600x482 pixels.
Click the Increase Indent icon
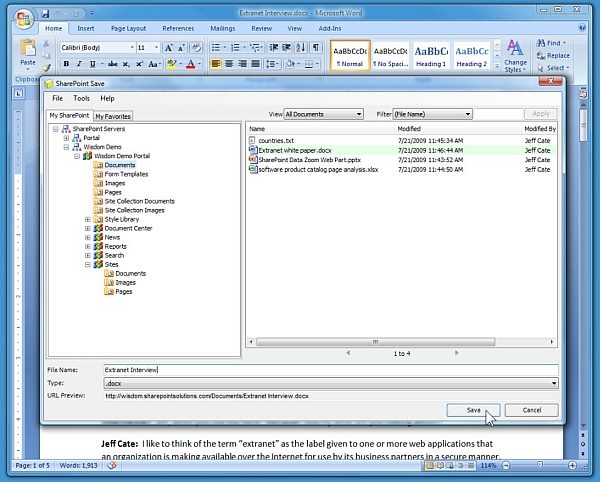(287, 47)
